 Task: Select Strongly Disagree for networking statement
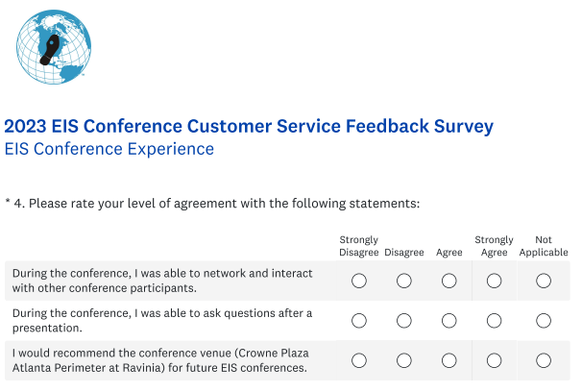pyautogui.click(x=359, y=281)
